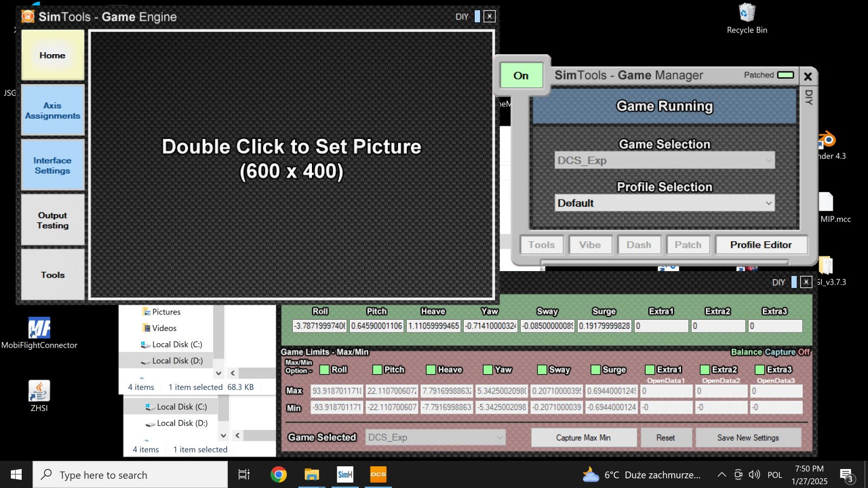Toggle the Game Manager On switch
The width and height of the screenshot is (868, 488).
521,75
